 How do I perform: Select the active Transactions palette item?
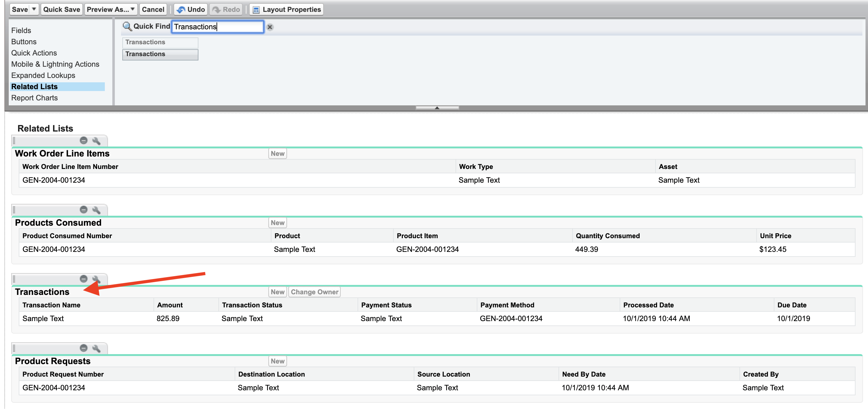click(160, 55)
